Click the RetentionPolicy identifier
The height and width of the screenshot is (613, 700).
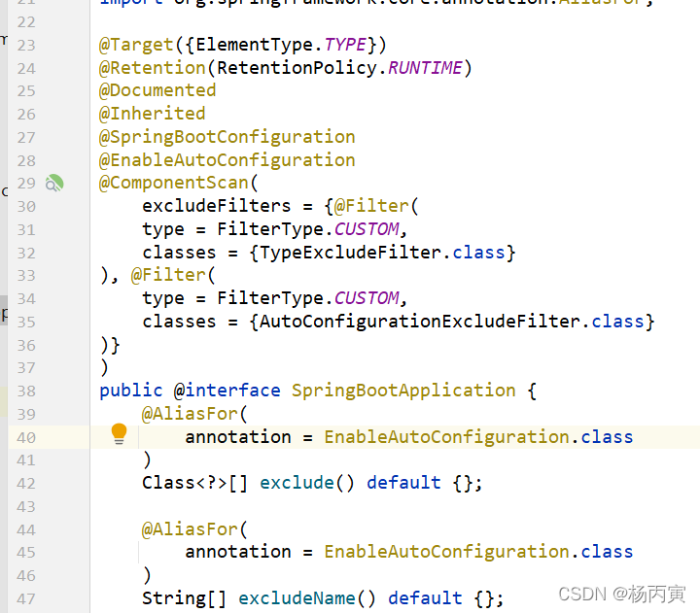tap(297, 68)
